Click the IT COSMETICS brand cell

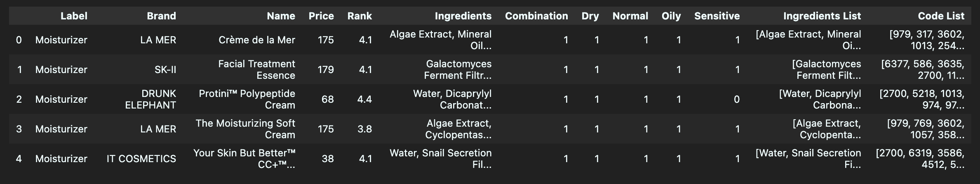click(x=141, y=159)
